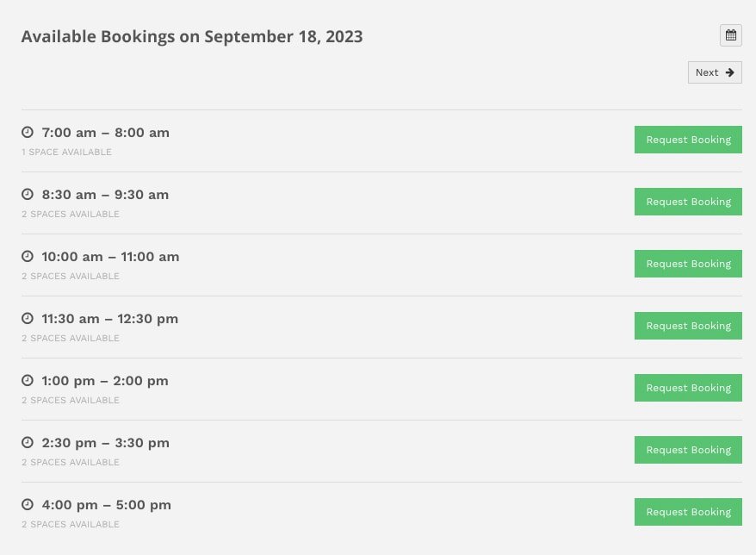Viewport: 756px width, 555px height.
Task: Click clock icon beside 1:00 pm slot
Action: pyautogui.click(x=28, y=380)
